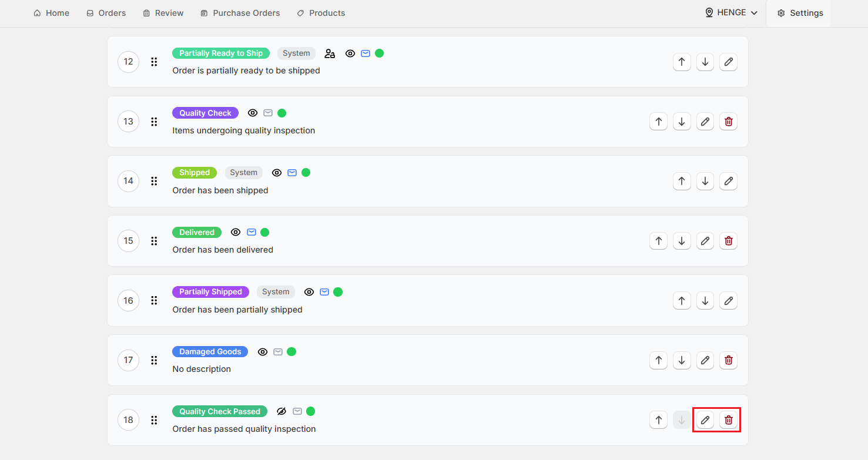Viewport: 868px width, 460px height.
Task: Toggle visibility eye on Shipped row
Action: pyautogui.click(x=277, y=173)
